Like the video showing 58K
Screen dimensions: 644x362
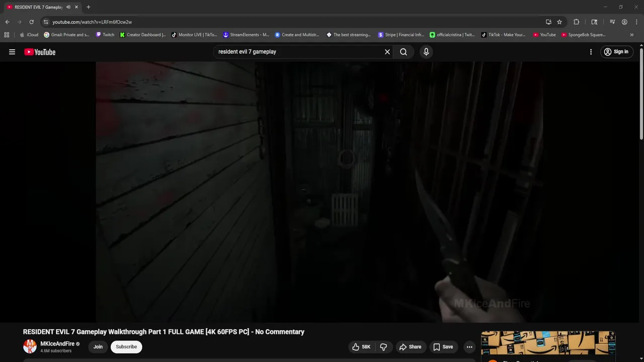[x=362, y=347]
